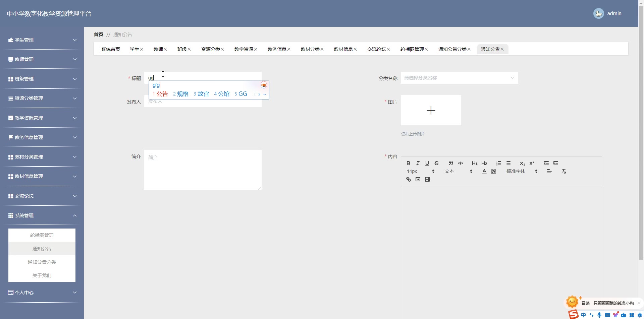Switch to the 系统首页 tab

pos(111,49)
